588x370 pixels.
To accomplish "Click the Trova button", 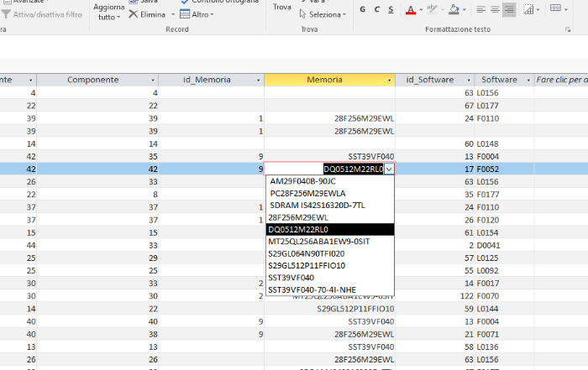I will [x=282, y=7].
